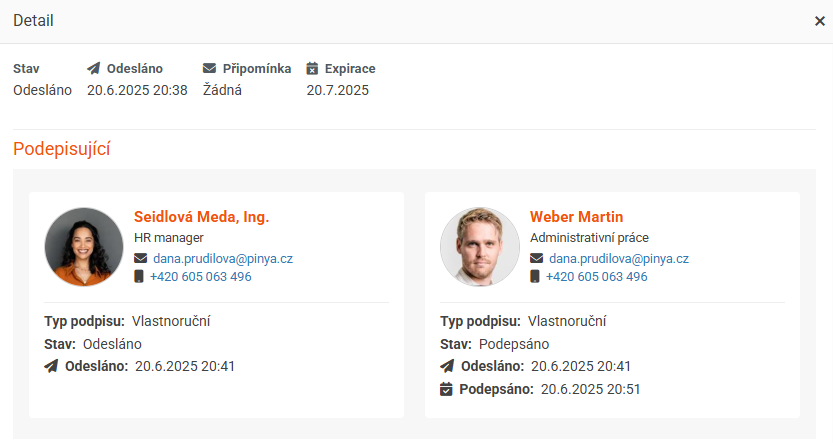
Task: Click phone icon in Weber Martin card
Action: [x=535, y=276]
